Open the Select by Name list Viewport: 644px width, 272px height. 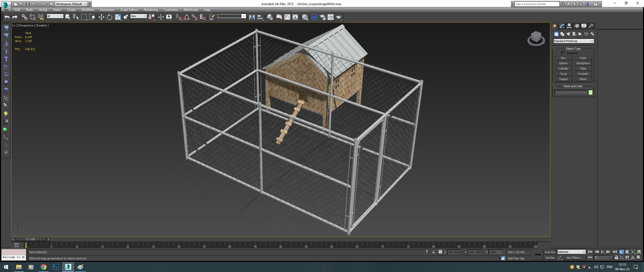point(76,17)
